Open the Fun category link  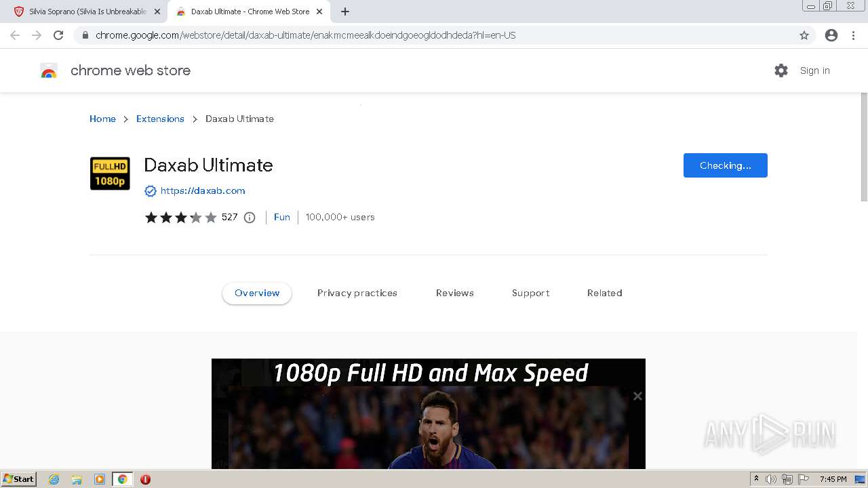click(282, 217)
